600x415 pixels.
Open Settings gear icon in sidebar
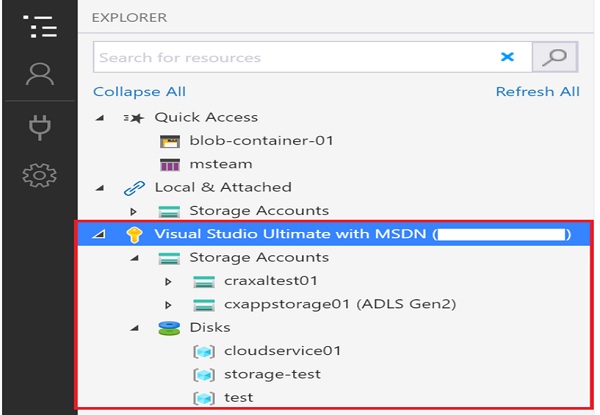(x=38, y=176)
